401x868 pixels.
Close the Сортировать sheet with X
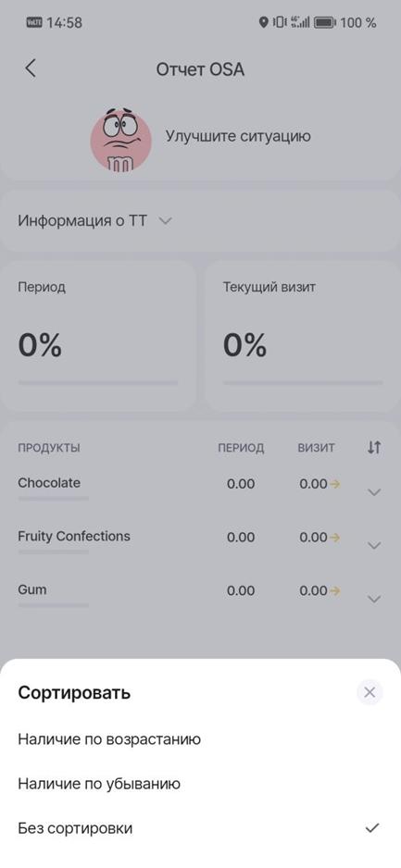pos(370,692)
